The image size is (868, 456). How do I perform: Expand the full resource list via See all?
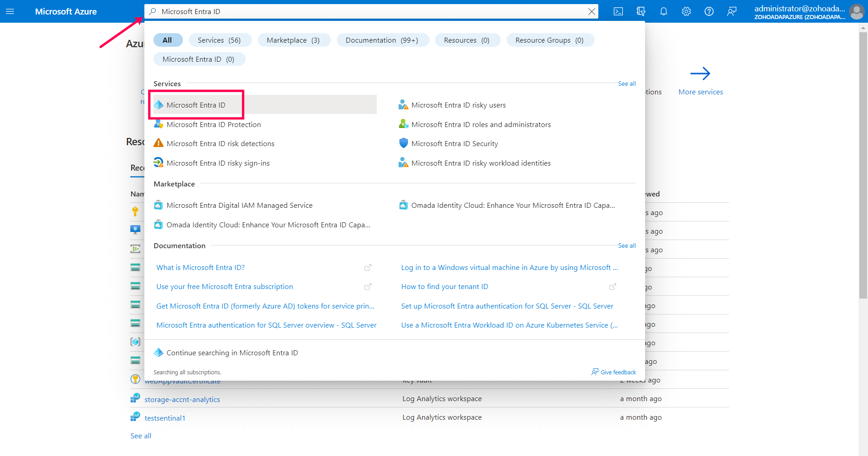(x=140, y=436)
